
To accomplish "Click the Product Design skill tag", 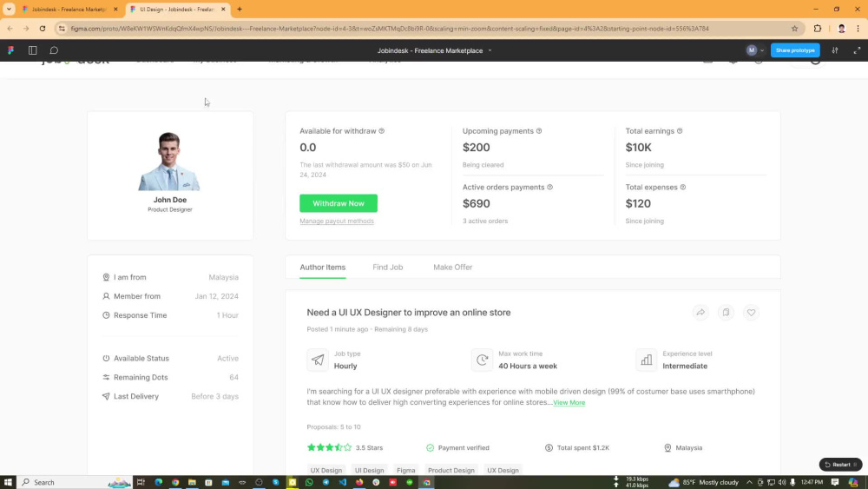I will click(451, 470).
